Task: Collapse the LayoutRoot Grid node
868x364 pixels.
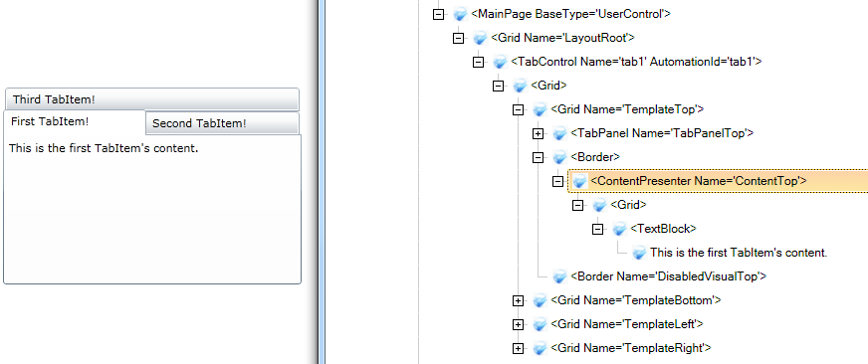Action: [x=458, y=38]
